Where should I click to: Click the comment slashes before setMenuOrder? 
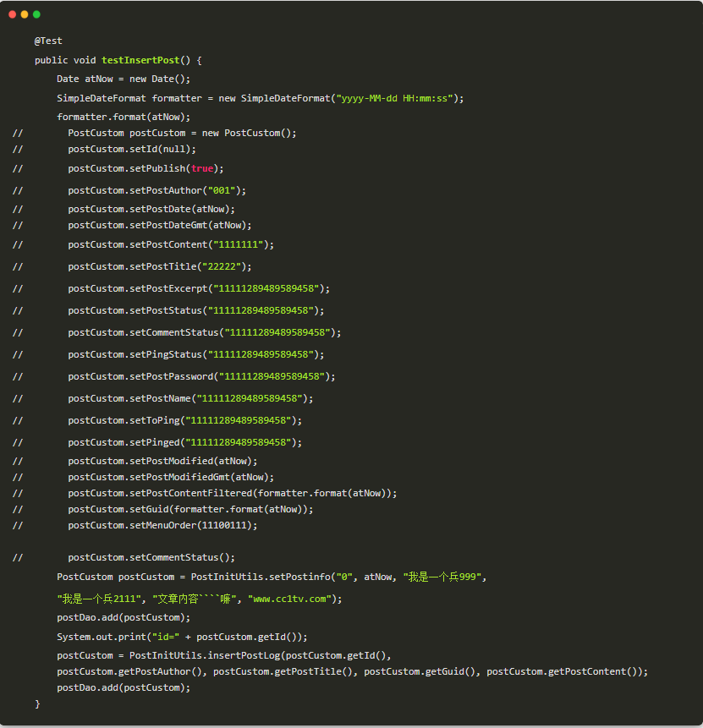[18, 526]
